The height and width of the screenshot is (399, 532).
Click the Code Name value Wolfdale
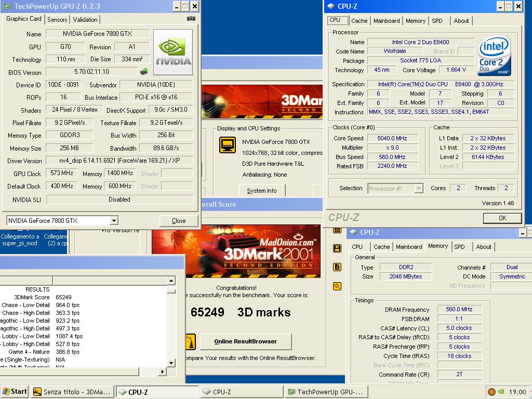tap(395, 51)
